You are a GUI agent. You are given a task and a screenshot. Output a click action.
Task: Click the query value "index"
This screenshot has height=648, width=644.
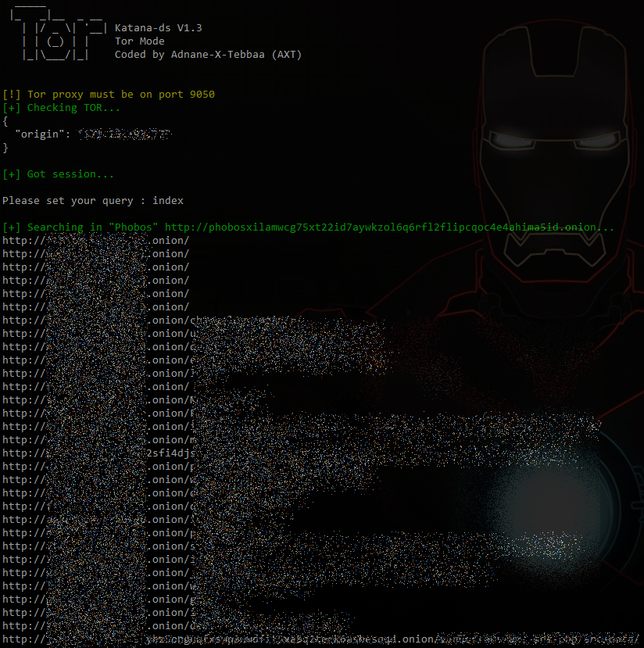pyautogui.click(x=168, y=201)
